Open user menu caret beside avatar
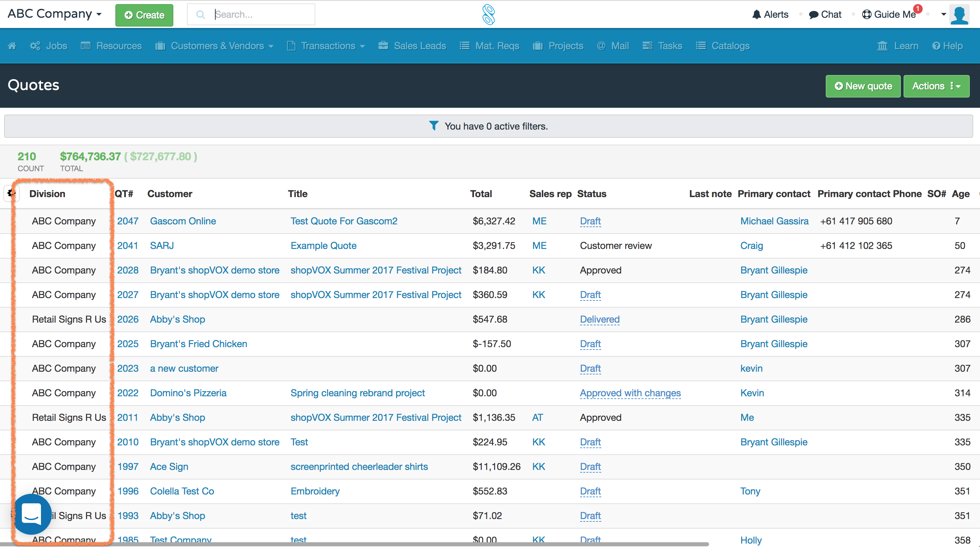980x547 pixels. click(943, 14)
